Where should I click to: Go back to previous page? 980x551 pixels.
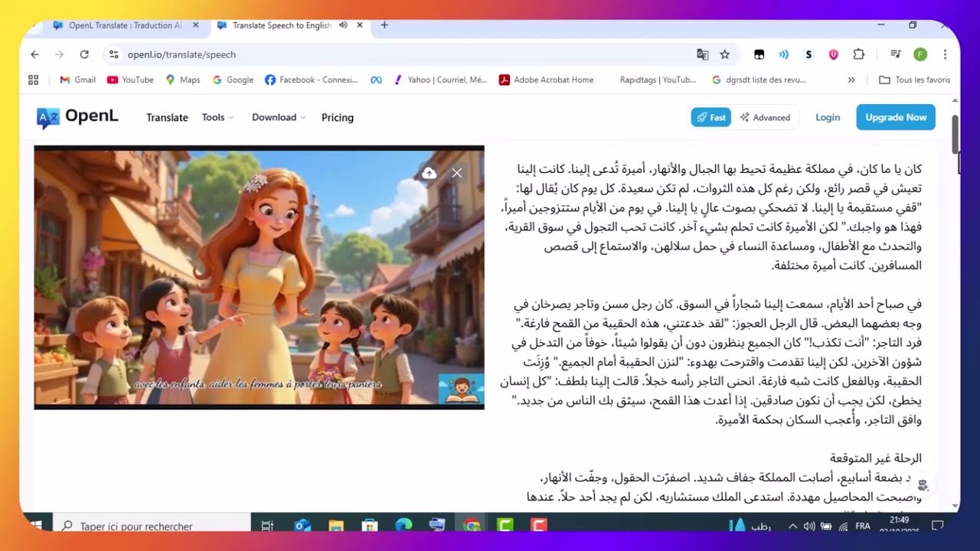(34, 54)
